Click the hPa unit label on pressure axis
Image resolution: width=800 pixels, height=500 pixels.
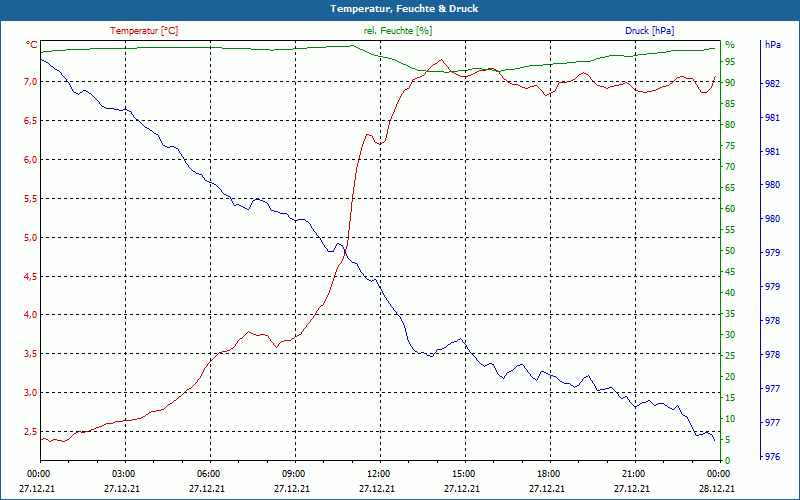coord(772,45)
